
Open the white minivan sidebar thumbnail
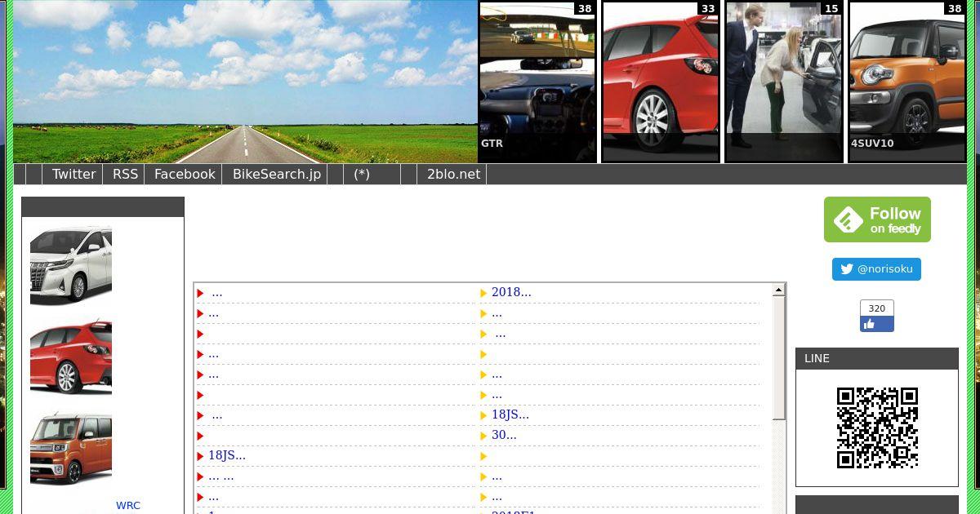click(71, 266)
